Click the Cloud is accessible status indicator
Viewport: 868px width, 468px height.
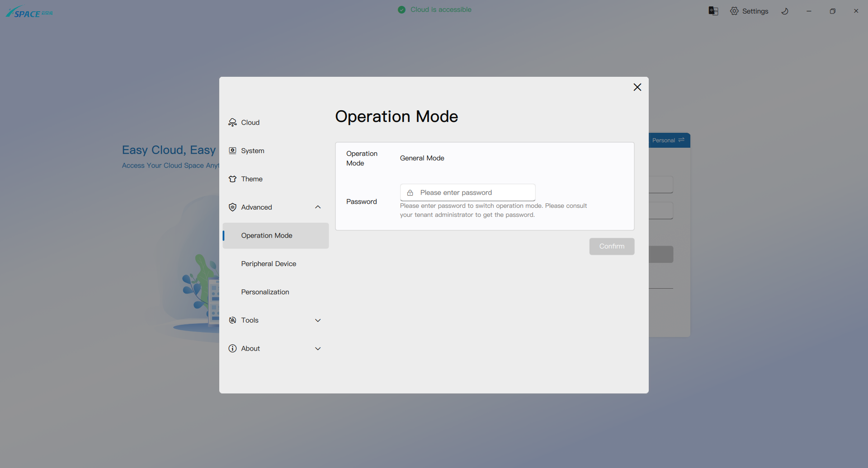pos(434,9)
